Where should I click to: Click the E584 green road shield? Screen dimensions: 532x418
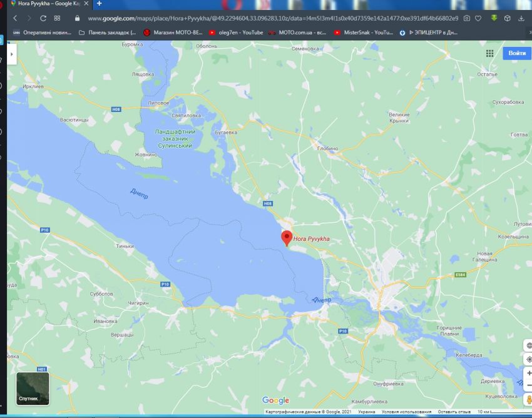click(461, 275)
